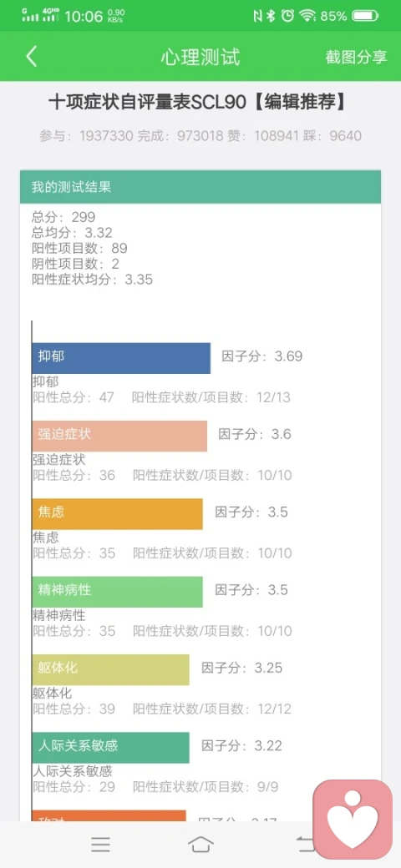The height and width of the screenshot is (868, 401).
Task: Tap the Bluetooth status icon
Action: 271,16
